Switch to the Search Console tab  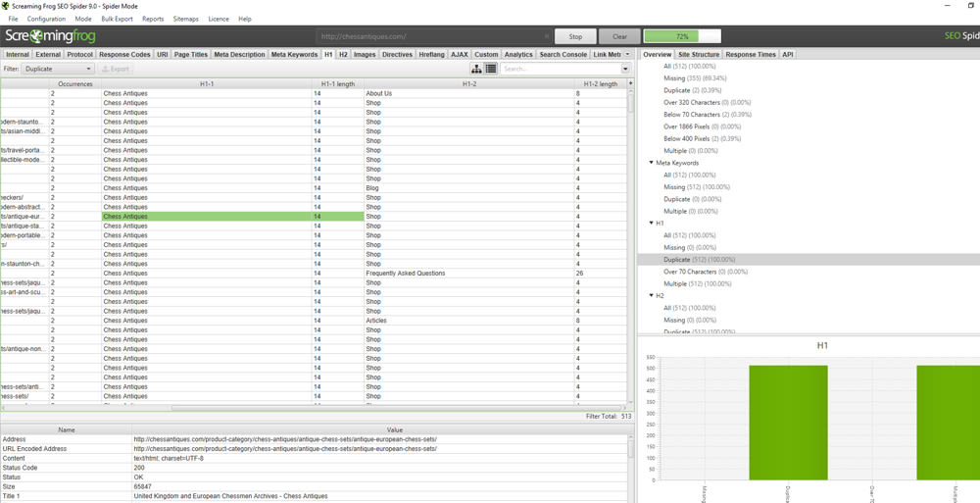pos(563,55)
